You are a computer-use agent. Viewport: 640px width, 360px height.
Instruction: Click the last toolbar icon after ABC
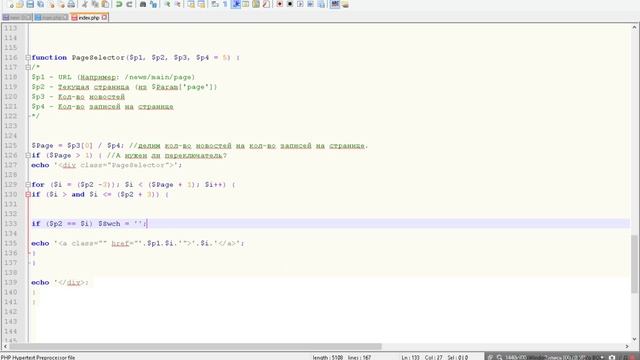pos(345,4)
